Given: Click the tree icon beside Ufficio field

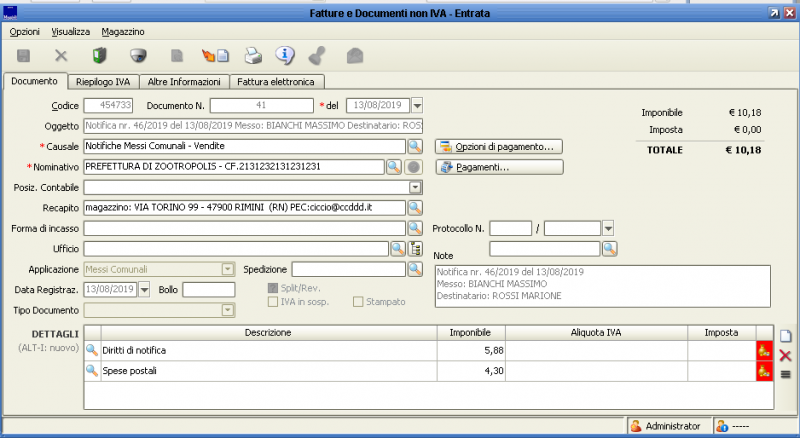Looking at the screenshot, I should click(416, 249).
